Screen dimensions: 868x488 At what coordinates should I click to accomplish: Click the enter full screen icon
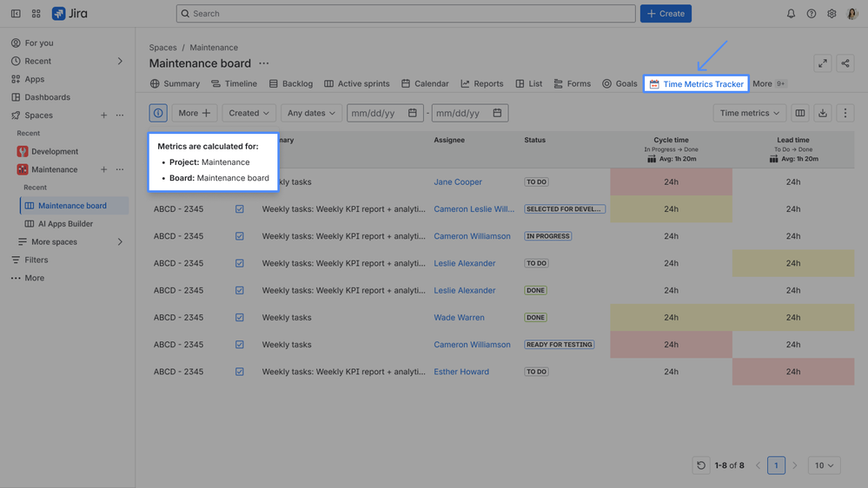823,63
